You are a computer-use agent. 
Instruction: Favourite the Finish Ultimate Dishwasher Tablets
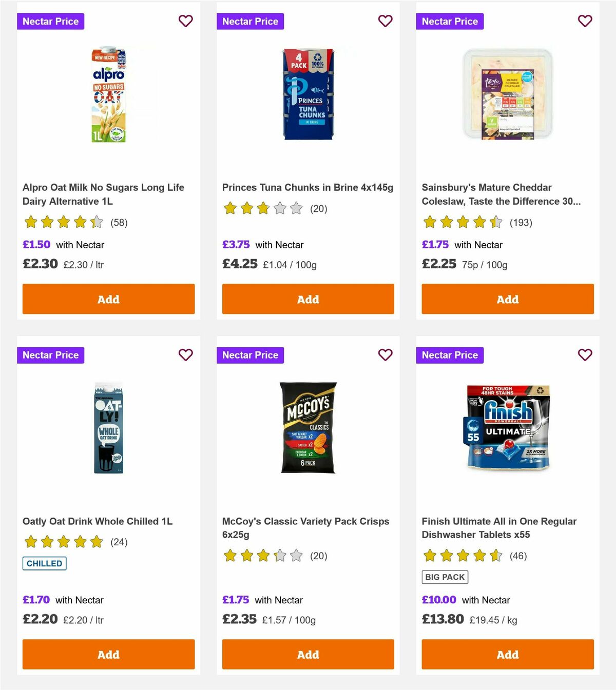[585, 354]
